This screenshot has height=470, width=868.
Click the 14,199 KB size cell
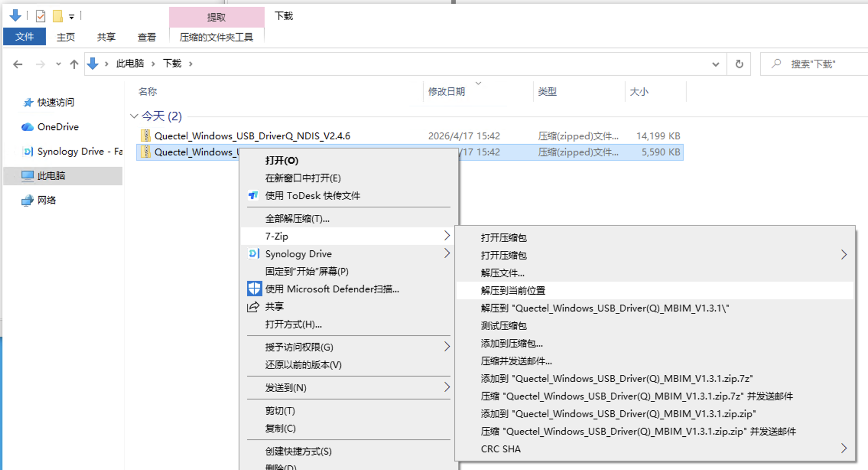click(x=658, y=136)
